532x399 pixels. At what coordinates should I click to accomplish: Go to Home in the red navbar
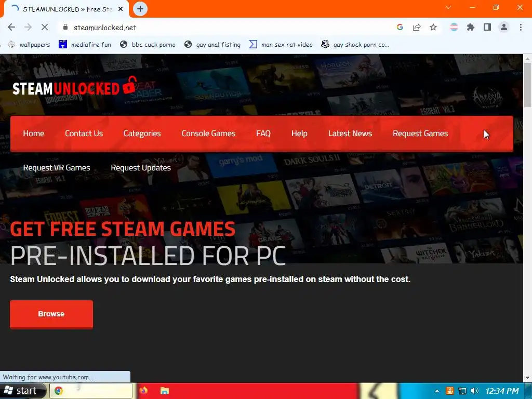34,134
